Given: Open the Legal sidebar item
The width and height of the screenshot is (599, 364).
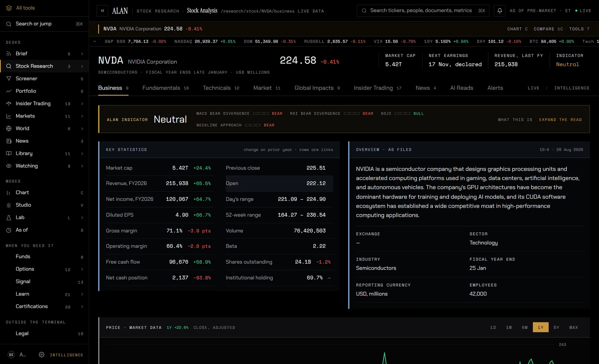Looking at the screenshot, I should tap(44, 333).
